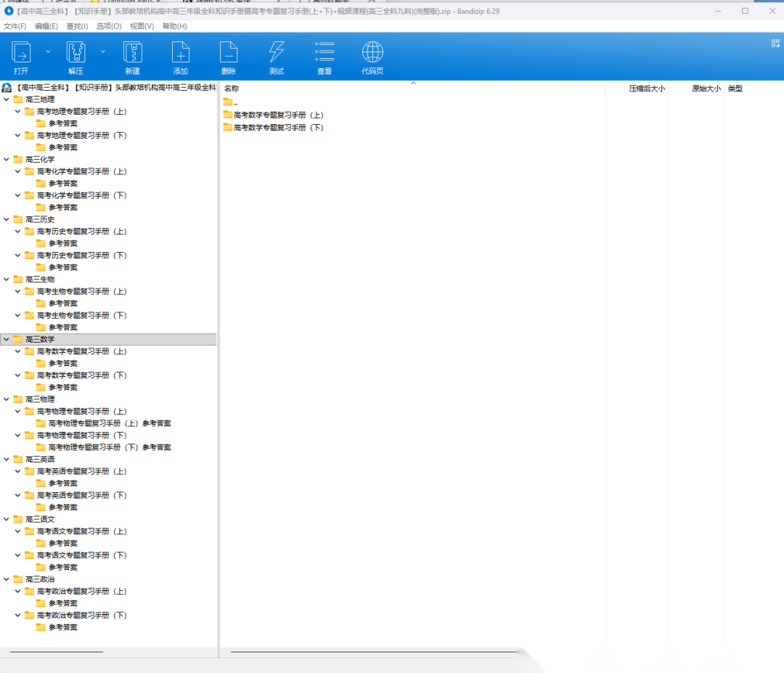Open dropdown arrow next to 解压 button

pos(103,52)
